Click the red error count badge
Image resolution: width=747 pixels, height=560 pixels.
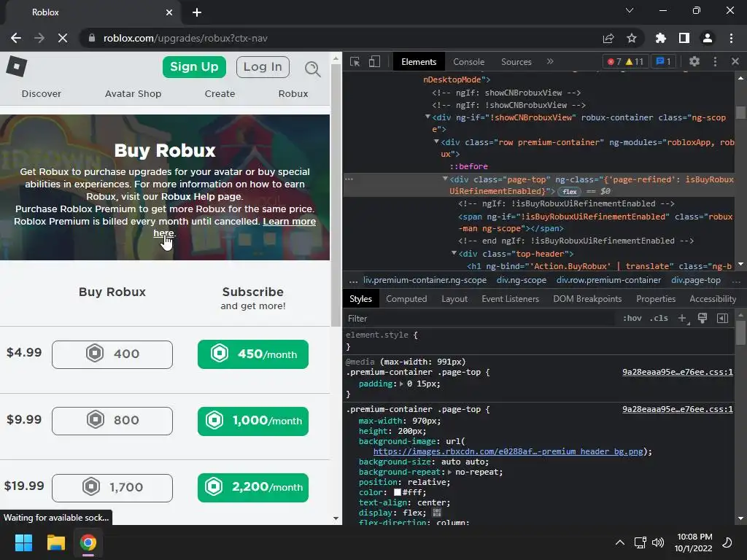pos(614,61)
